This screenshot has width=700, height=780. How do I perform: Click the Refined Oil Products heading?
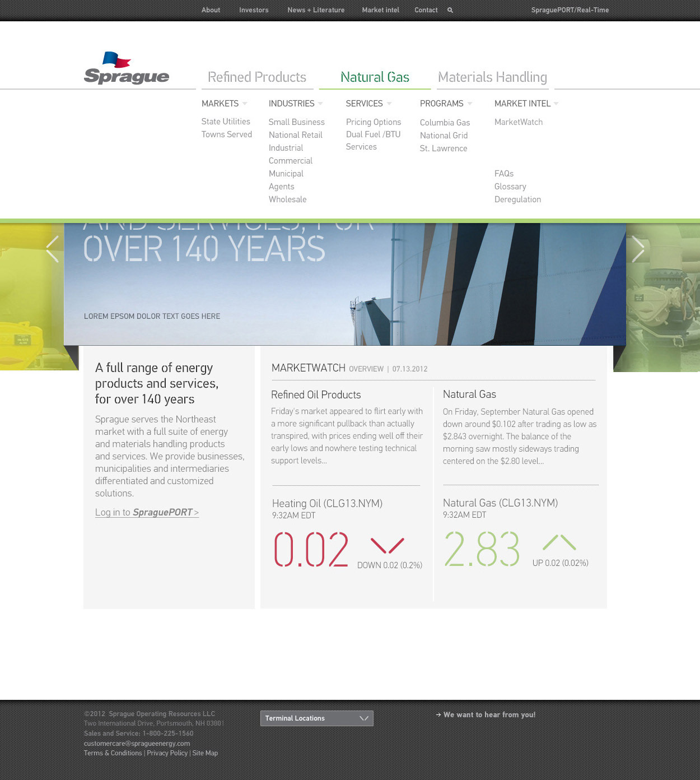point(316,394)
